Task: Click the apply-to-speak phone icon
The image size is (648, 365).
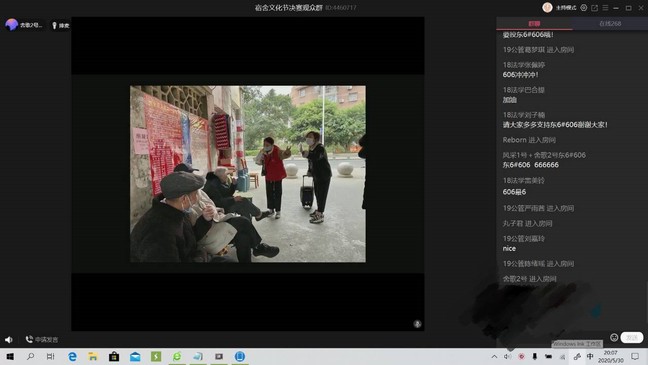Action: point(29,339)
